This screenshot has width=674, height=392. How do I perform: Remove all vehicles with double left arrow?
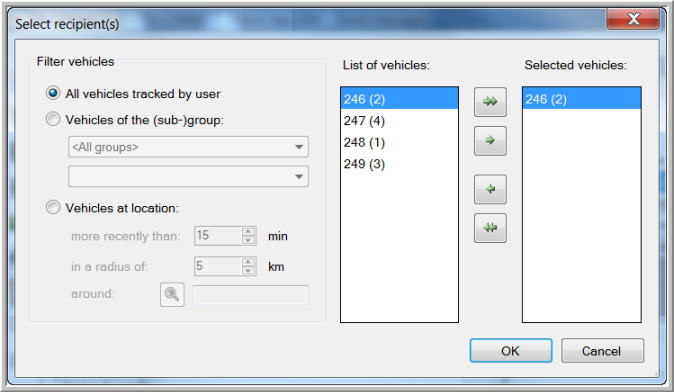(x=490, y=228)
